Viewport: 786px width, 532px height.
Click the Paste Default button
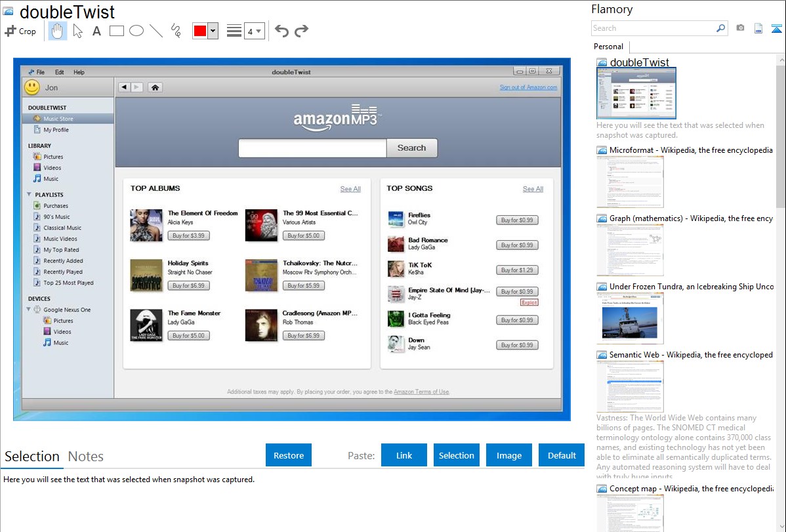click(x=562, y=455)
